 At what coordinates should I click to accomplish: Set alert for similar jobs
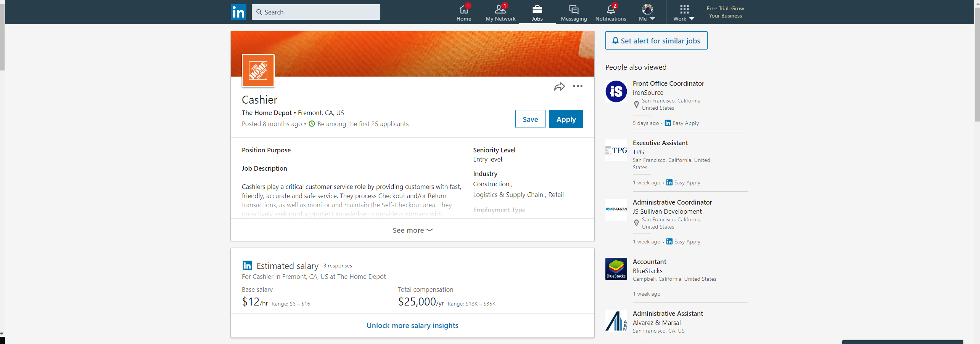point(656,40)
